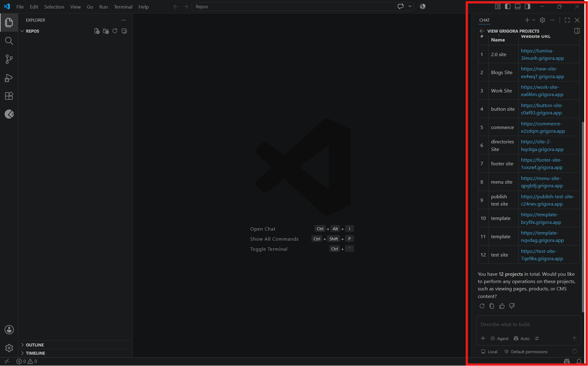Open the test-site-7qe9kx.grigora.app link
Screen dimensions: 588x366
[542, 255]
